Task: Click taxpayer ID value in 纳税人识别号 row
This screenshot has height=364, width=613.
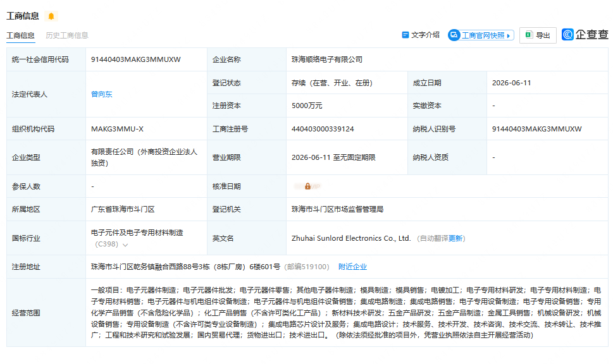Action: pyautogui.click(x=536, y=129)
